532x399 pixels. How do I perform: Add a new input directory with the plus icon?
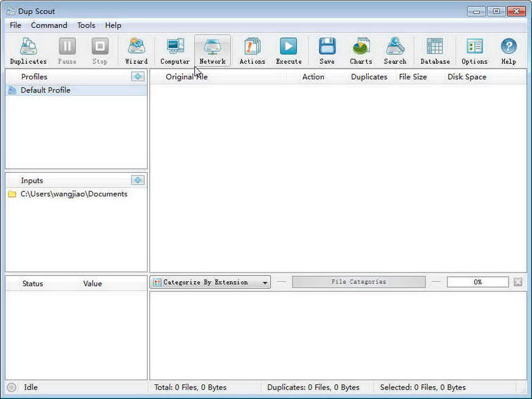138,180
